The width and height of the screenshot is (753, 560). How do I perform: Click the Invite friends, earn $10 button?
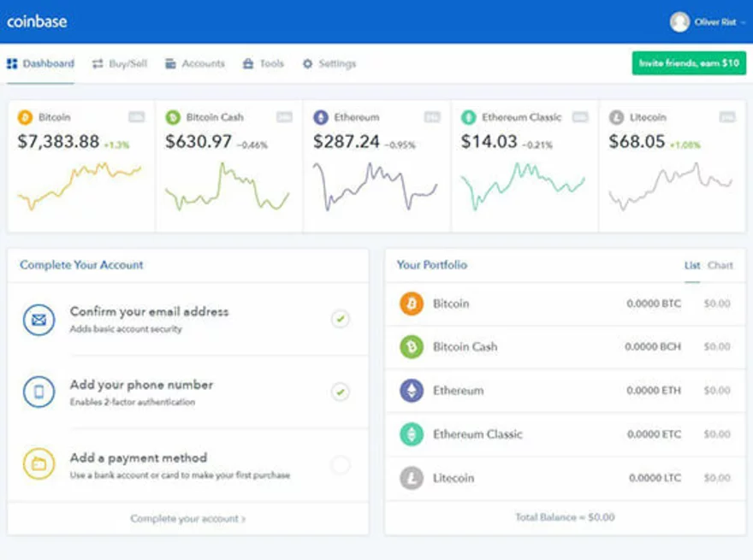(689, 63)
